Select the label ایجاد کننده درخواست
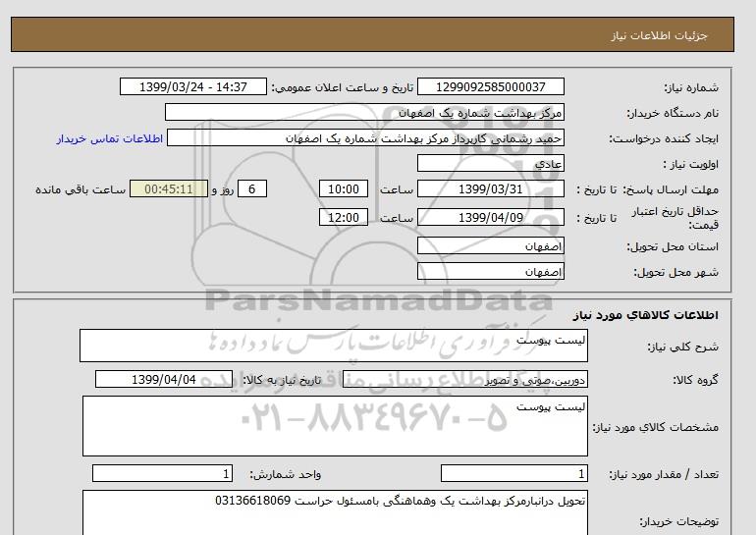 pos(664,138)
